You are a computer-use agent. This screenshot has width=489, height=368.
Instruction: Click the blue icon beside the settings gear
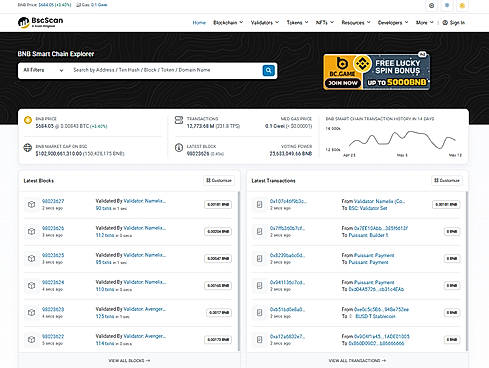click(x=447, y=5)
